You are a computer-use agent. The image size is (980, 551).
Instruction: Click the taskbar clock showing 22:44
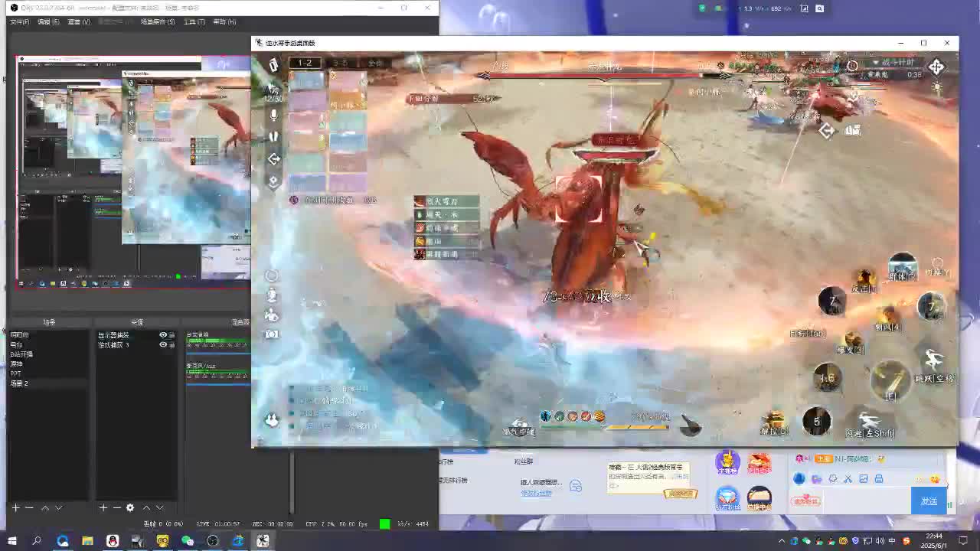(x=933, y=541)
